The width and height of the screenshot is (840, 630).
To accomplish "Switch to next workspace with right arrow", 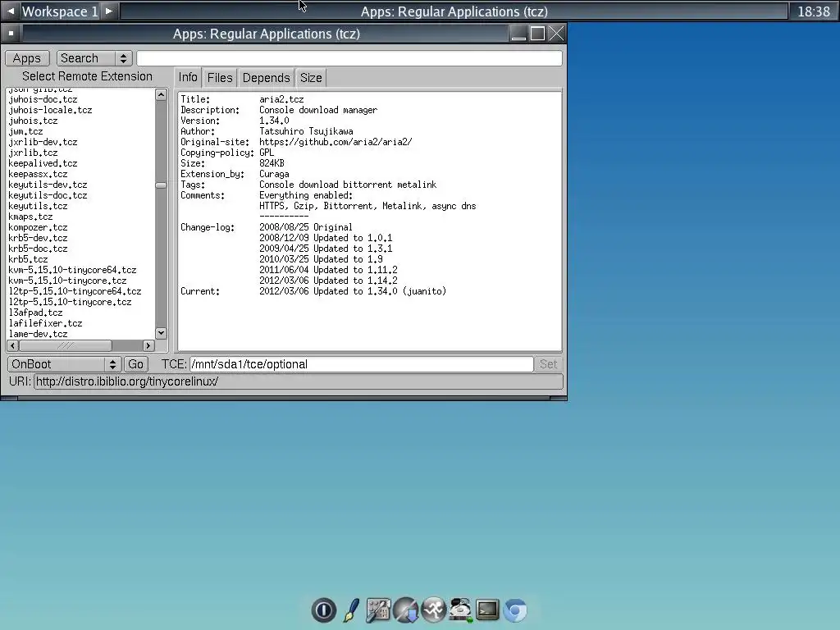I will click(109, 11).
